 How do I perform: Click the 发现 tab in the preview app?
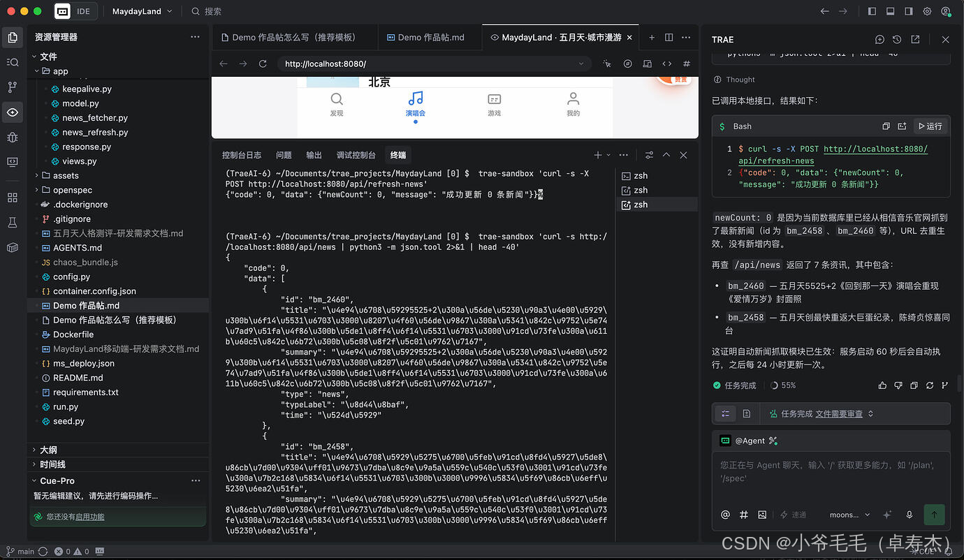337,103
